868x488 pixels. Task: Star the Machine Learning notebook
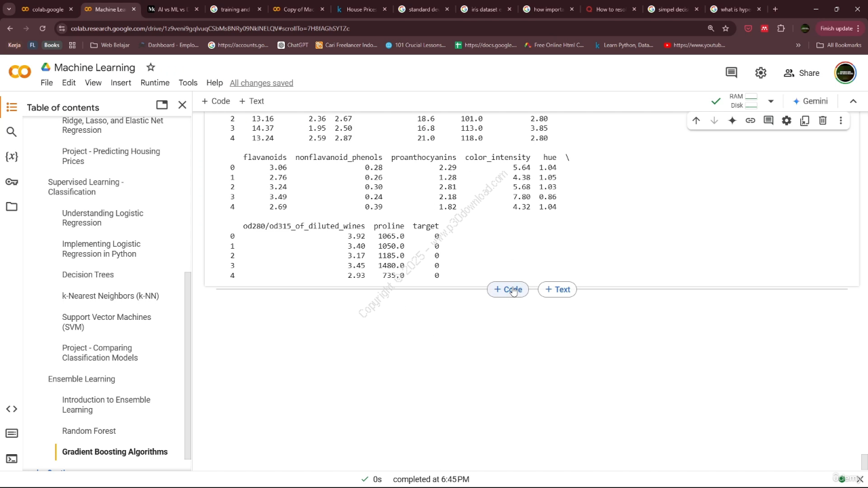click(151, 67)
